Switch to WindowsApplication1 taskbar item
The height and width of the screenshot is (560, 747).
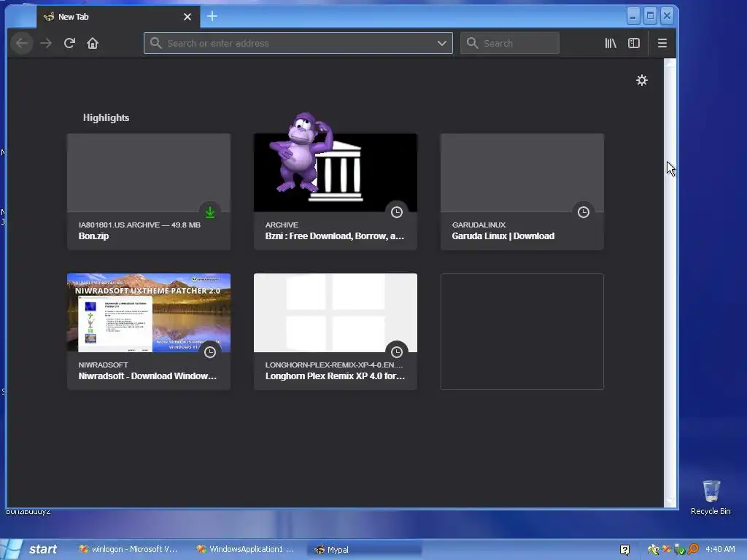click(246, 550)
